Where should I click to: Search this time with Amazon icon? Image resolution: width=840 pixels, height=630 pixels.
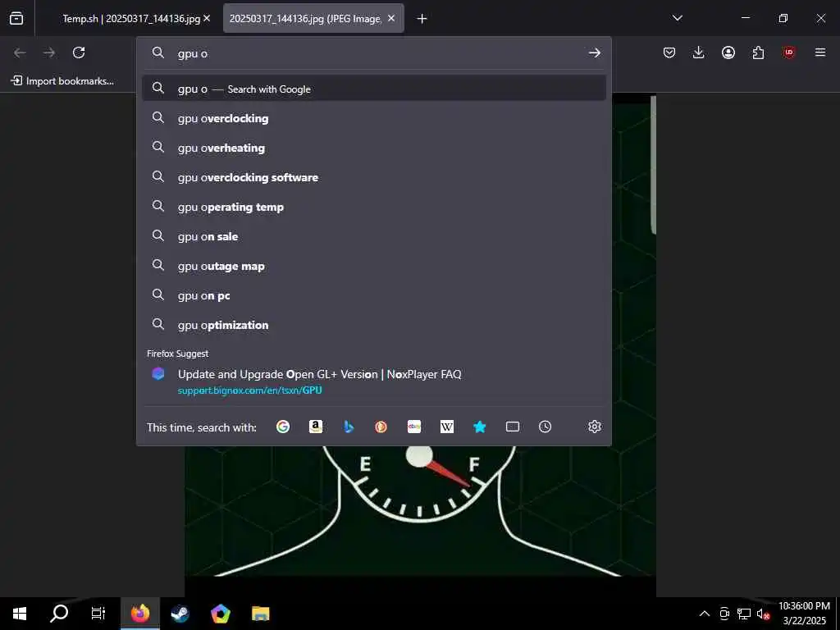click(x=316, y=427)
